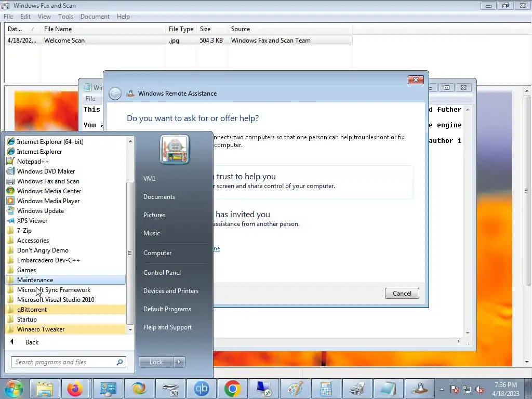Image resolution: width=532 pixels, height=399 pixels.
Task: Open Control Panel from Start menu
Action: pos(162,273)
